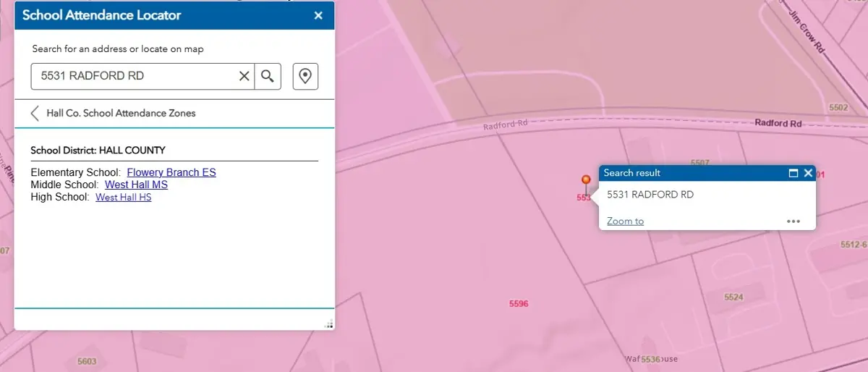Click the Zoom to link

tap(625, 221)
